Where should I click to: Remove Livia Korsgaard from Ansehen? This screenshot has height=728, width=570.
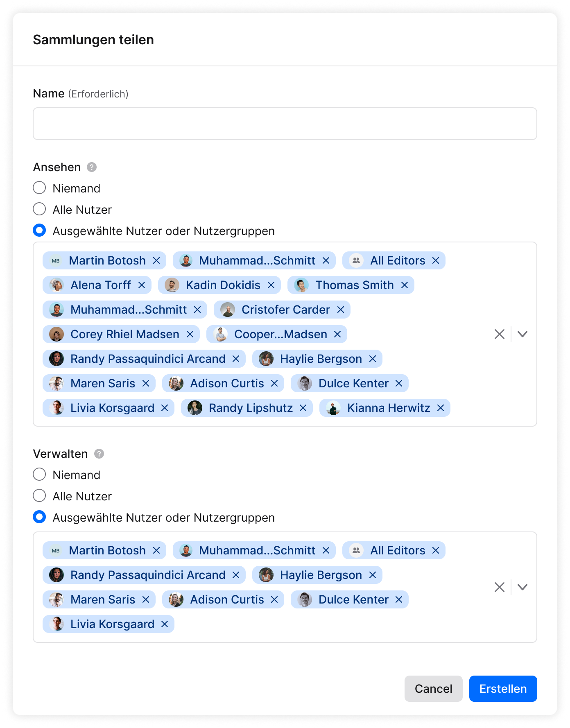click(165, 408)
